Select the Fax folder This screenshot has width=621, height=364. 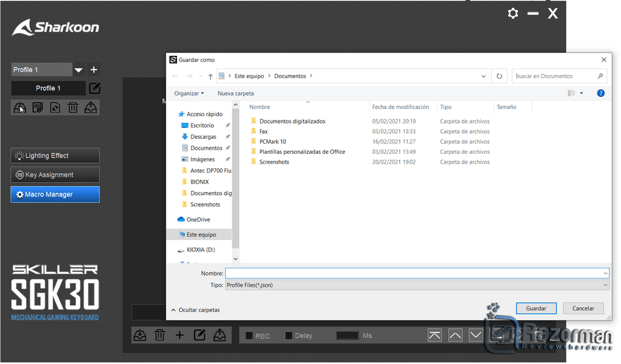[x=263, y=131]
